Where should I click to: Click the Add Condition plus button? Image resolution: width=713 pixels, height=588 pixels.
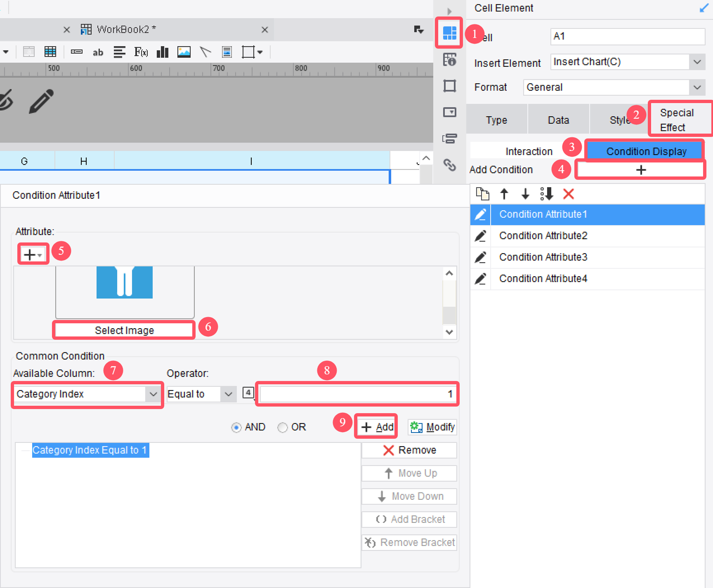pyautogui.click(x=640, y=169)
